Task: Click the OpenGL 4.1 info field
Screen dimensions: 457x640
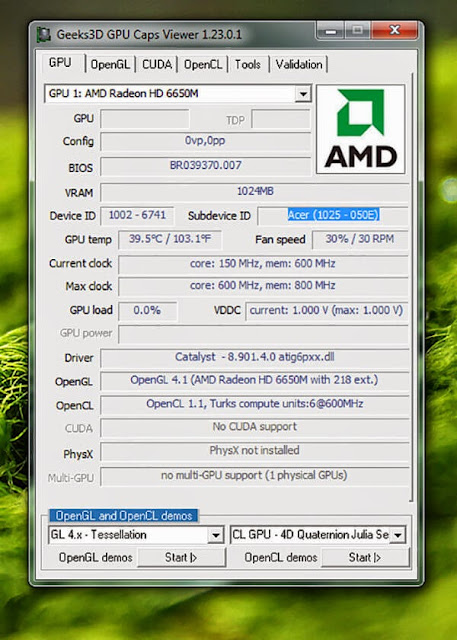Action: 255,380
